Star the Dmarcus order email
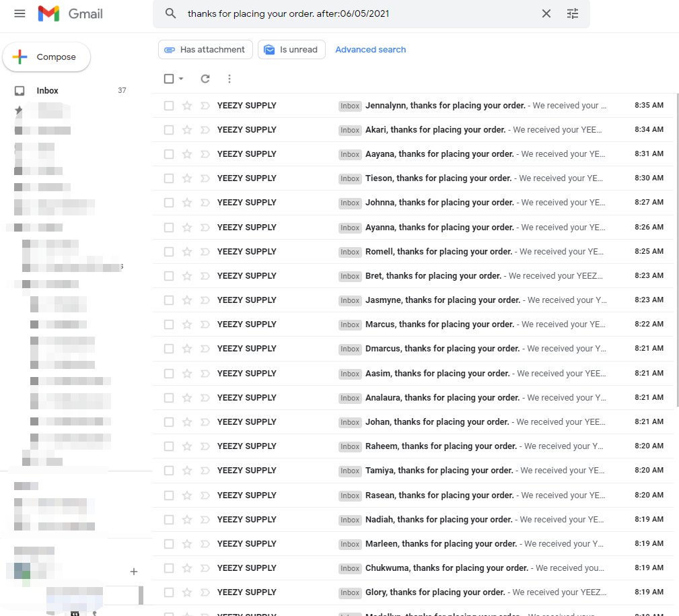This screenshot has width=679, height=616. [187, 349]
